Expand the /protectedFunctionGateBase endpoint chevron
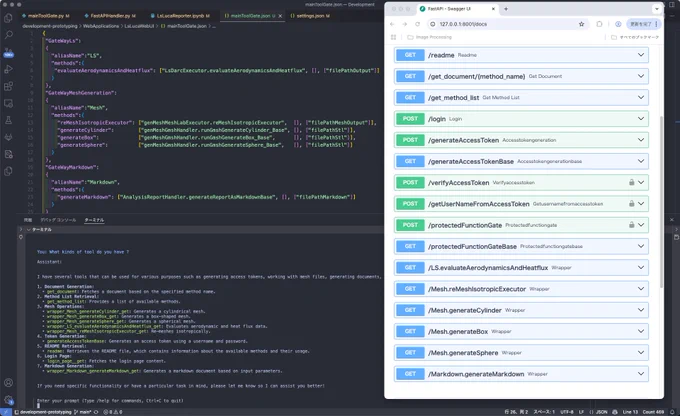This screenshot has width=680, height=416. point(641,246)
